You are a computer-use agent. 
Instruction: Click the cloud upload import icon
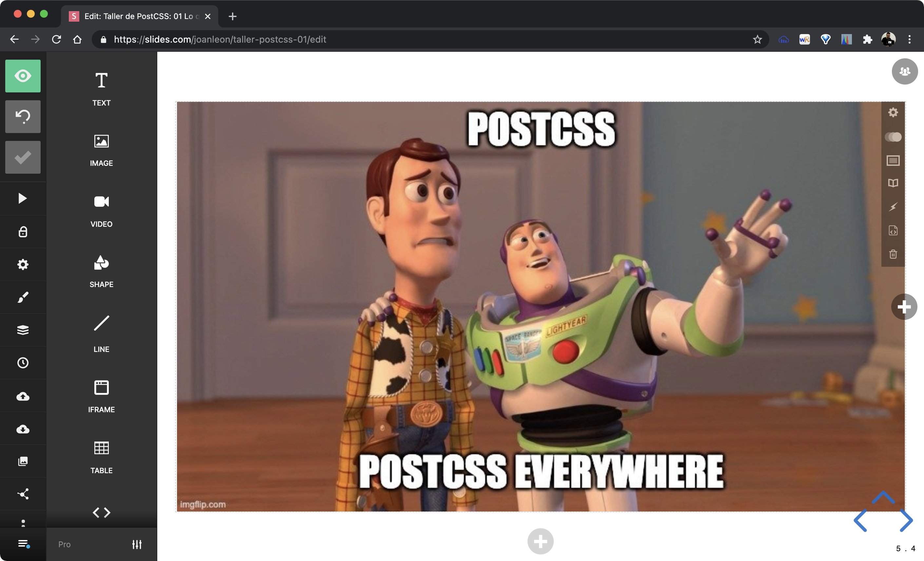23,396
